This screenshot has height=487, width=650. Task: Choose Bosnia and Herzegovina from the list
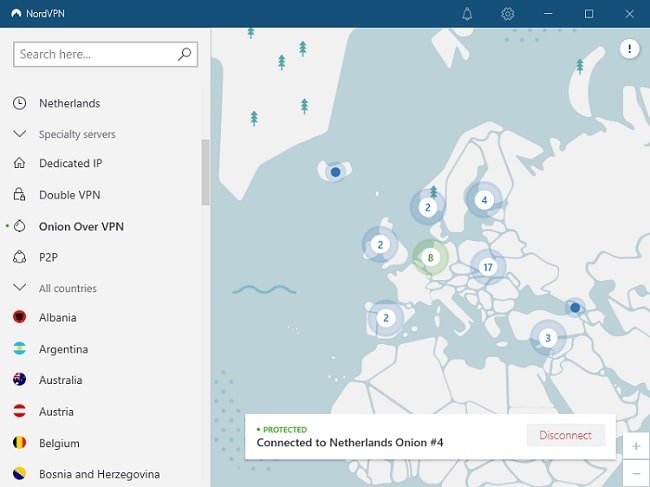click(99, 474)
